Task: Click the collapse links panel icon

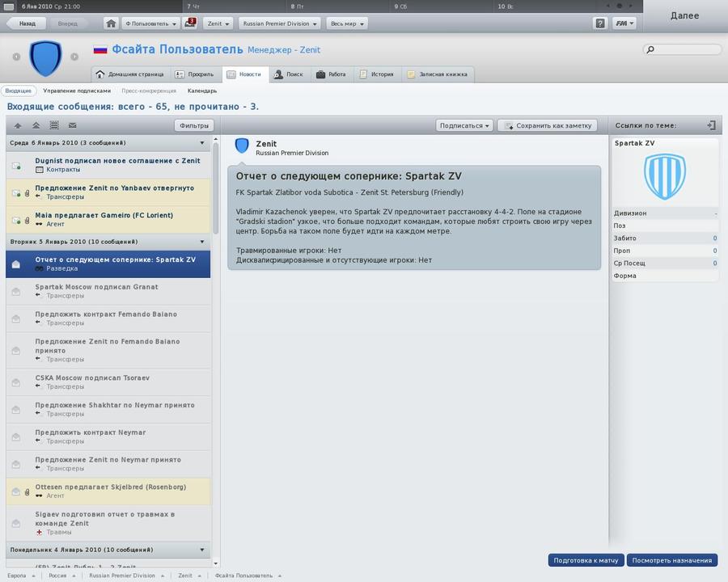Action: (711, 125)
